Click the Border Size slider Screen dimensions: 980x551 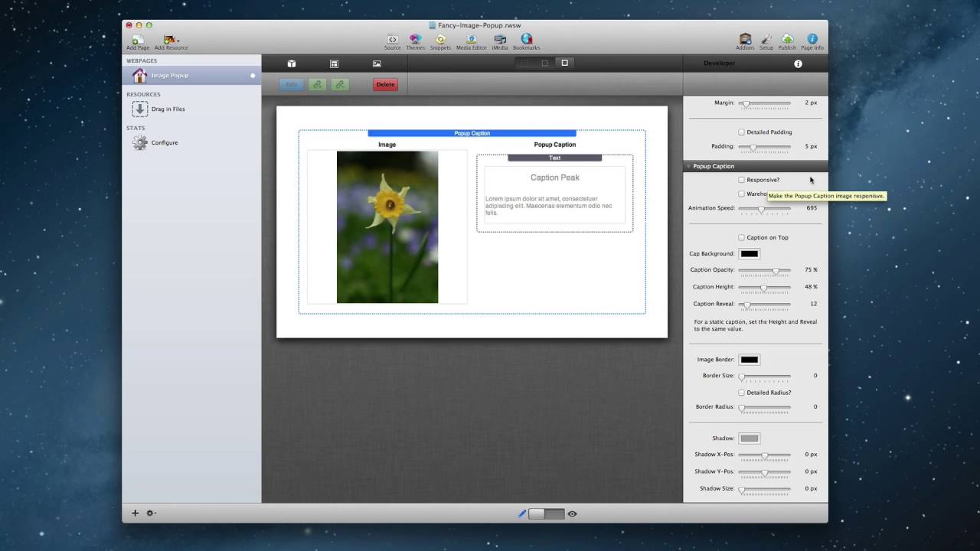pyautogui.click(x=764, y=377)
